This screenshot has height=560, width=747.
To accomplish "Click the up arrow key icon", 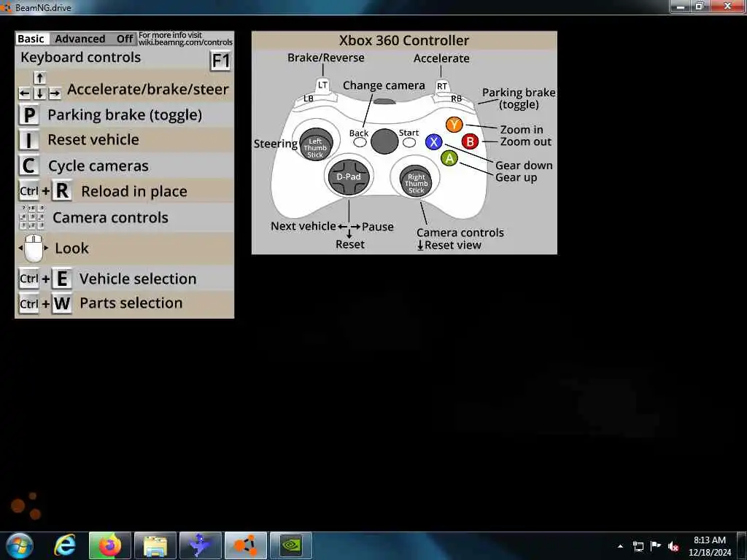I will click(x=39, y=77).
